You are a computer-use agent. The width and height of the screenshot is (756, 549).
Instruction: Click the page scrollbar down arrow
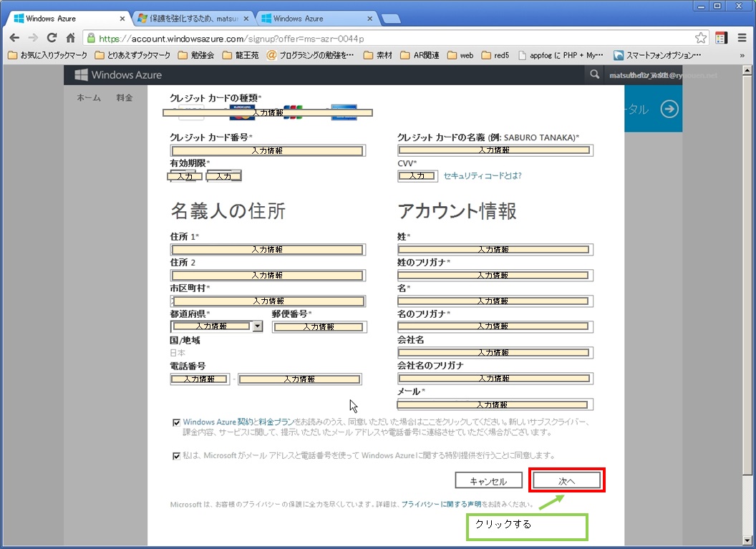point(747,540)
